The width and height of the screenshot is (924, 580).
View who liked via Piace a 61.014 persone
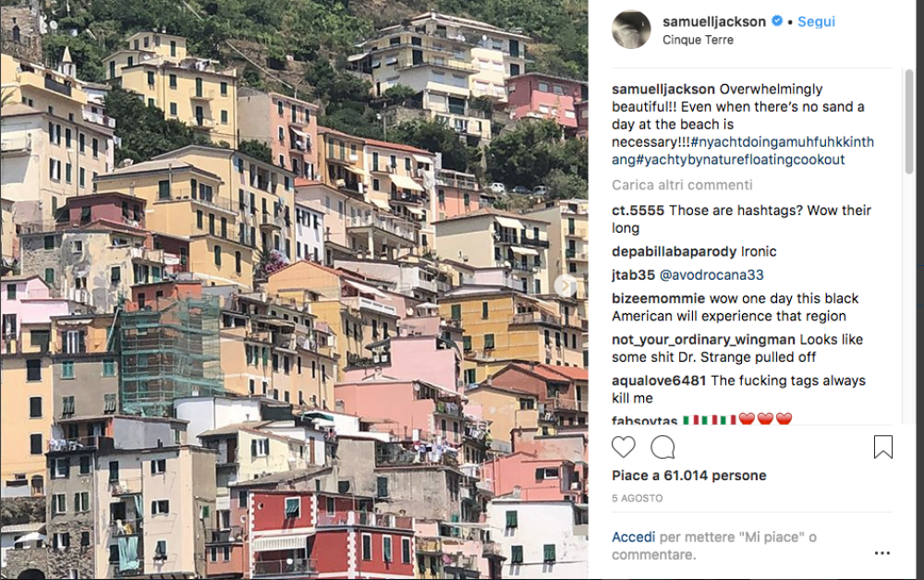pyautogui.click(x=689, y=476)
